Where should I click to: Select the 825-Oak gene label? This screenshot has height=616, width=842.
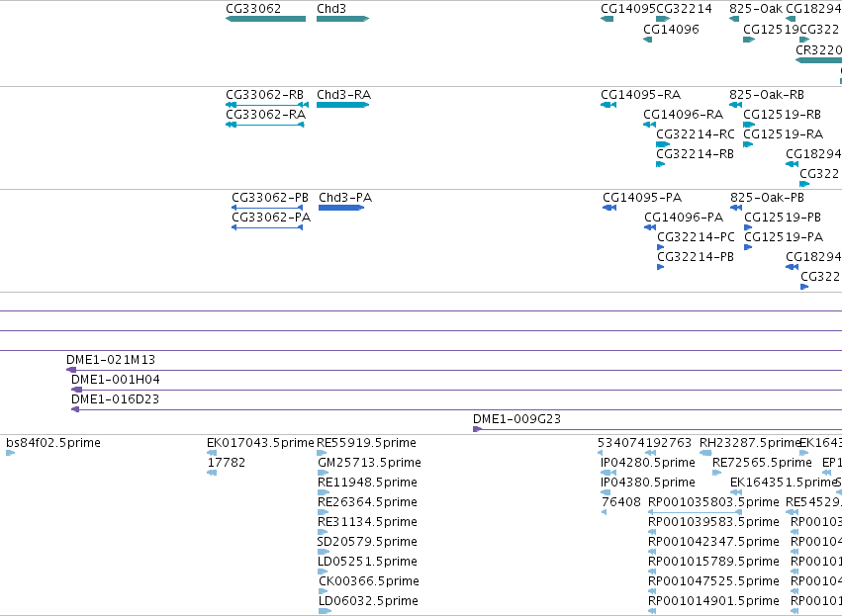[x=756, y=9]
